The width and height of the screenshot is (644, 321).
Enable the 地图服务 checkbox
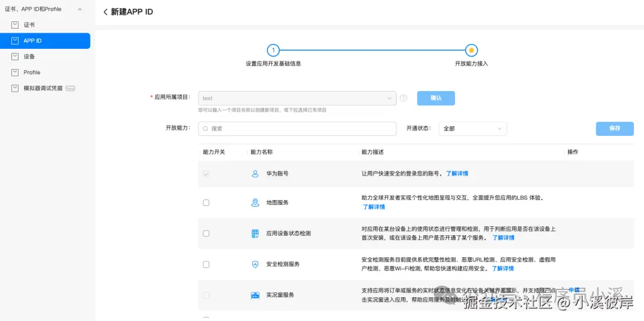(206, 202)
